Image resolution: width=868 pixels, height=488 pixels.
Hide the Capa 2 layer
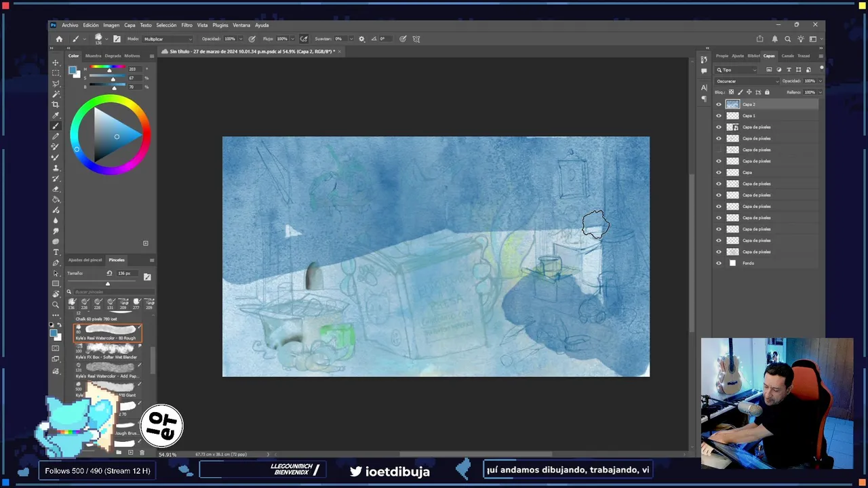click(x=719, y=104)
